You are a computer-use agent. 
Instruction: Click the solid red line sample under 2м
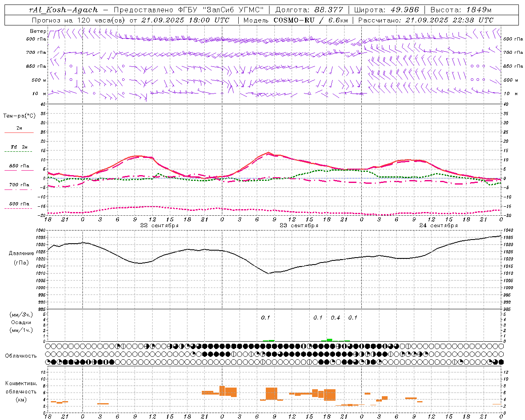click(19, 133)
